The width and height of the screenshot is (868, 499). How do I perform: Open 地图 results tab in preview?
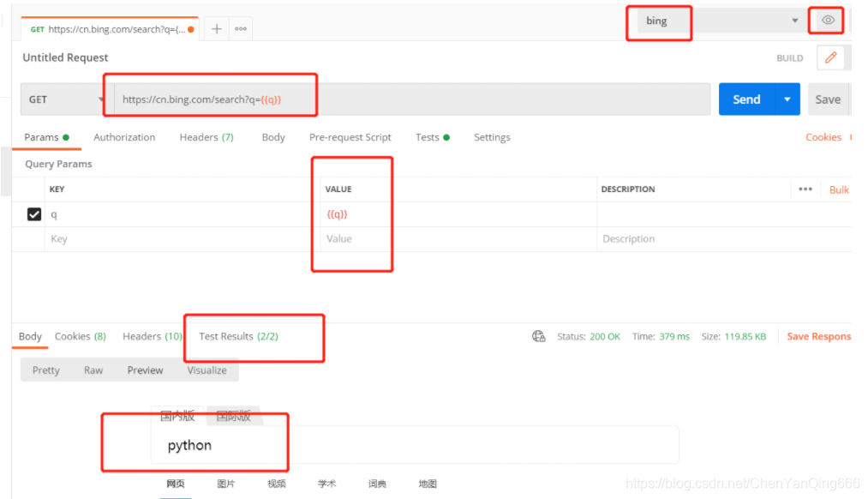click(x=428, y=484)
